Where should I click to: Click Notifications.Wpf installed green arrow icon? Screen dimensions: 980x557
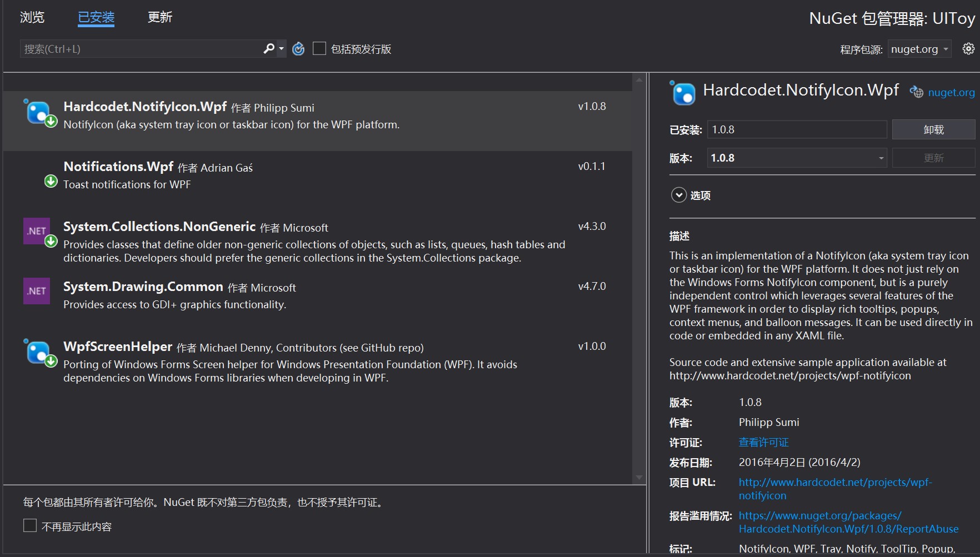coord(51,181)
